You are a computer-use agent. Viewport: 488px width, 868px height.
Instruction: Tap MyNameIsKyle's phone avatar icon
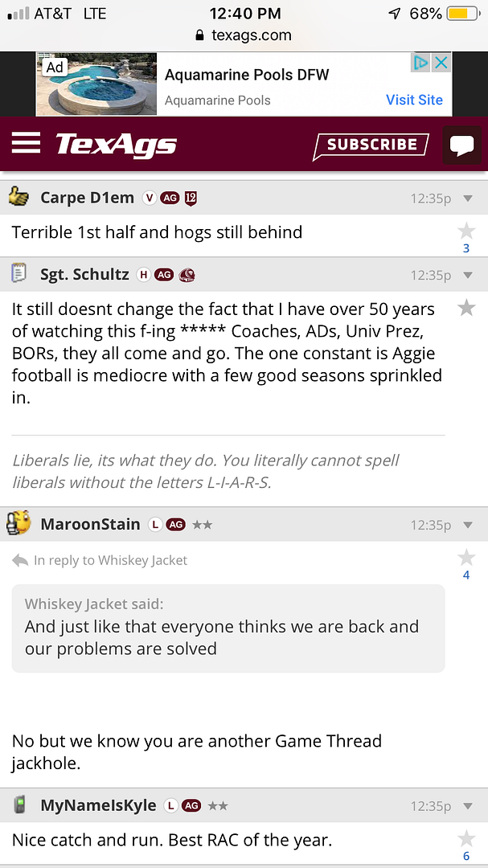tap(19, 805)
